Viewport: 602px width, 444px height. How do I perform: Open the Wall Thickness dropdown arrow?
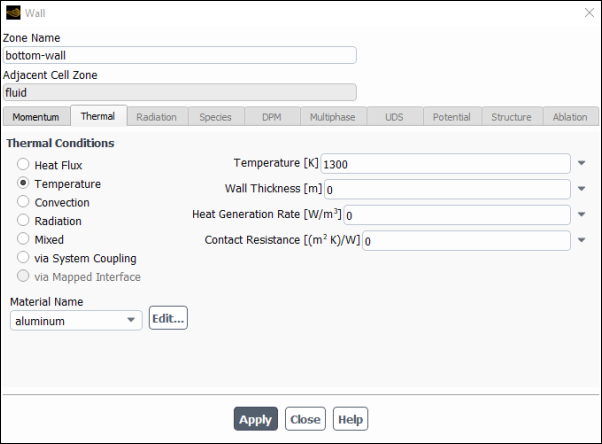pos(581,188)
